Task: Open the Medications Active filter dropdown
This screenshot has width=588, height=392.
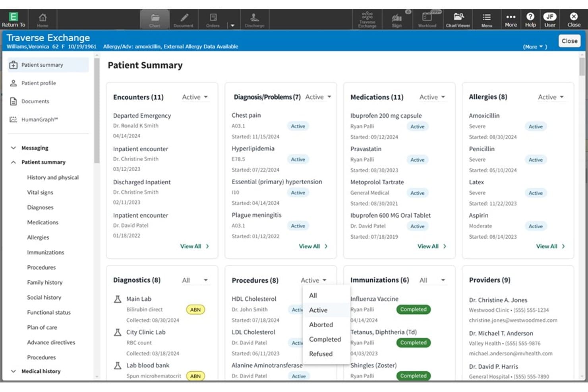Action: click(432, 97)
